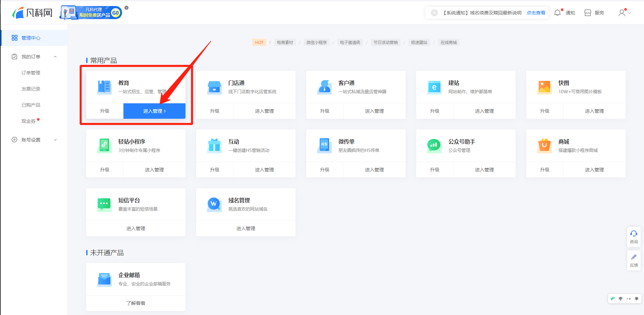Screen dimensions: 644x315
Task: Enter management for 教育
Action: [x=154, y=111]
